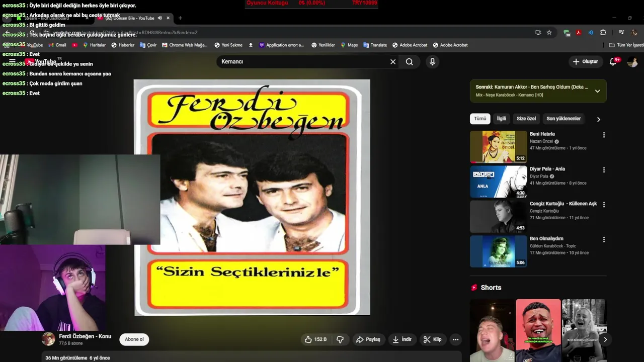Viewport: 644px width, 362px height.
Task: Open a new browser tab with plus
Action: [x=180, y=18]
